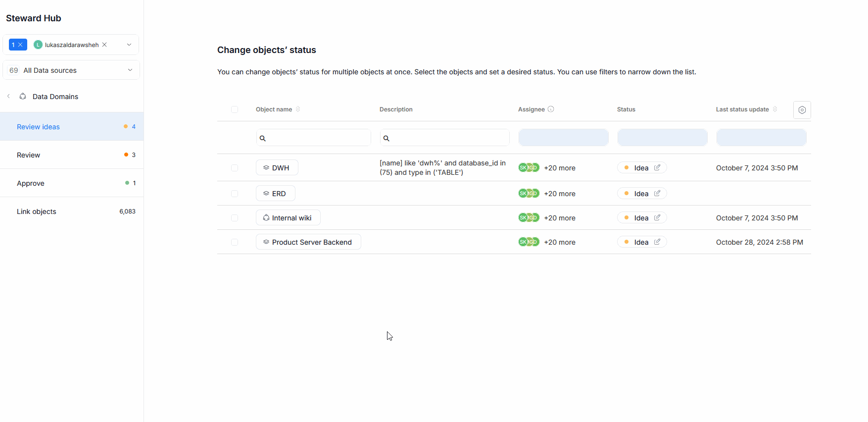Remove lukaszaldarawsheh from user filter
Viewport: 868px width, 422px height.
pos(104,45)
